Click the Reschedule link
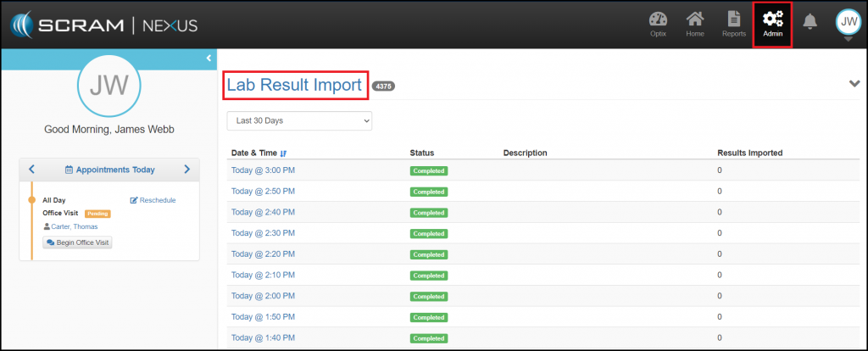 153,200
